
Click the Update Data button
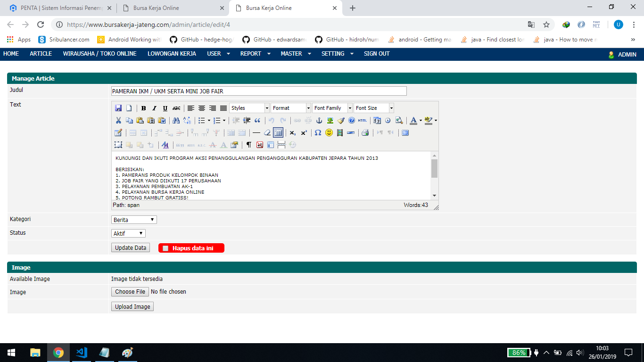click(x=131, y=248)
